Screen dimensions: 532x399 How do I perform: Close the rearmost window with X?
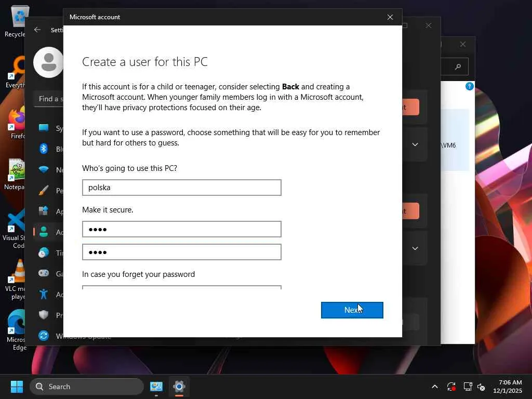pyautogui.click(x=463, y=44)
